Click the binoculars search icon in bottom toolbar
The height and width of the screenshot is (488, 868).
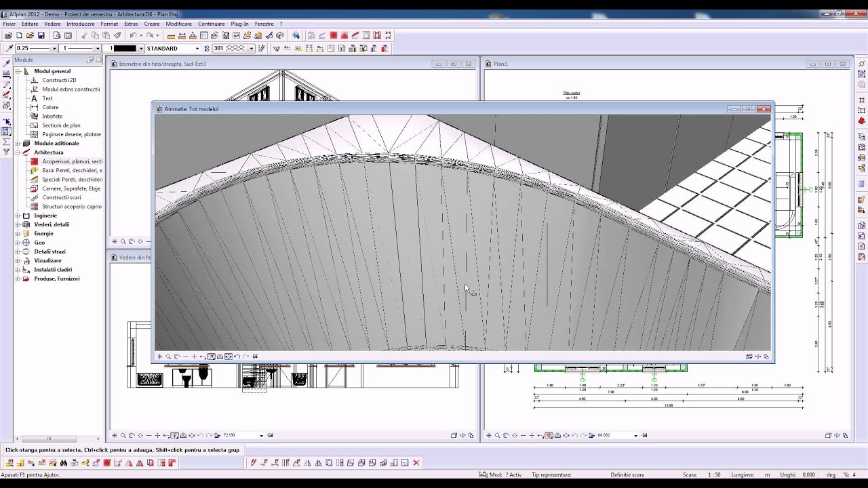(64, 463)
